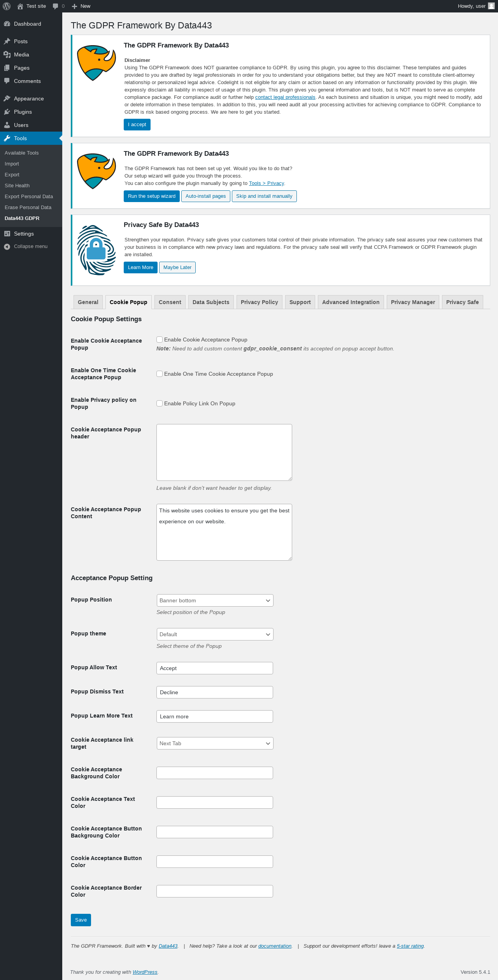Click the Popup Dismiss Text field
This screenshot has height=980, width=498.
(215, 692)
